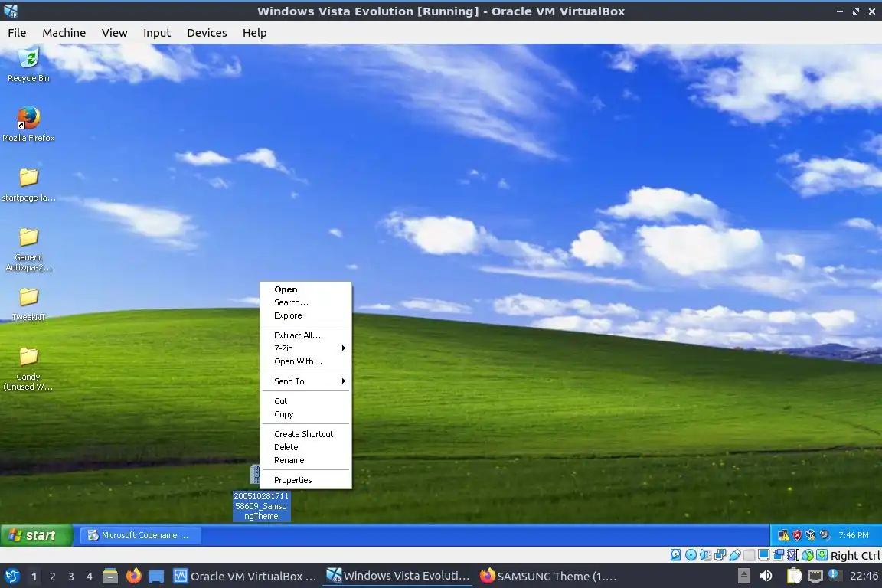
Task: Click the VirtualBox display status icon
Action: pos(764,555)
